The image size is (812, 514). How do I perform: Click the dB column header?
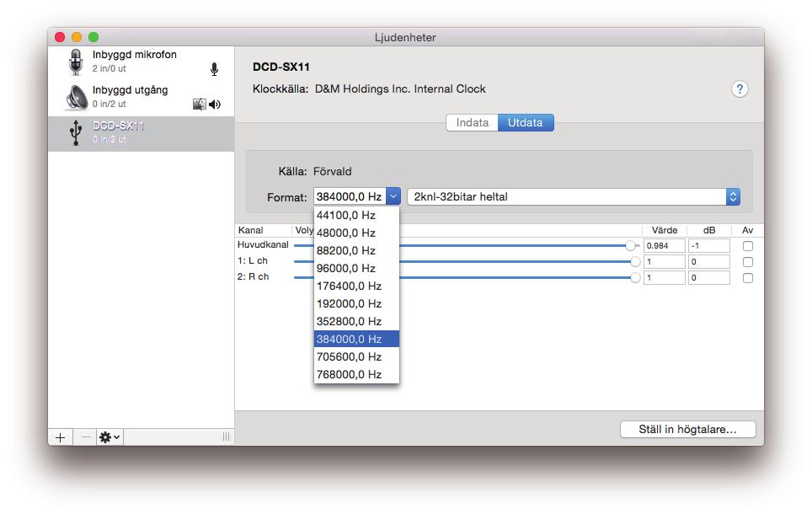pos(709,230)
